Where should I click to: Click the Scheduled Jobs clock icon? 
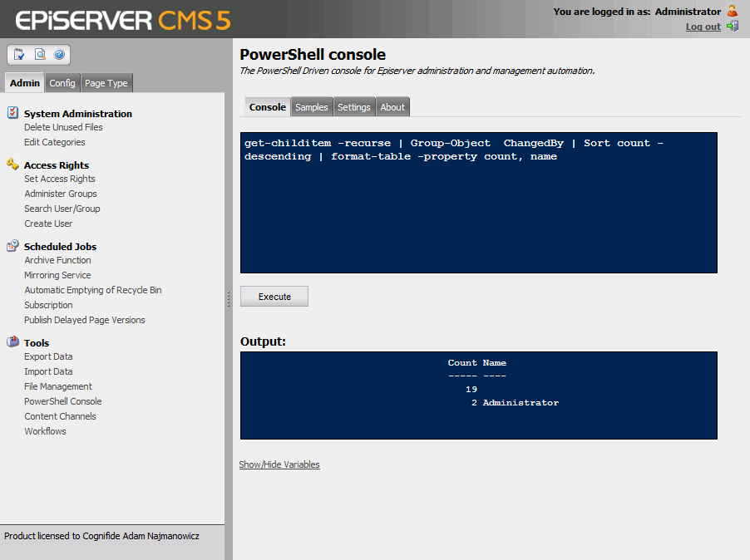coord(12,246)
